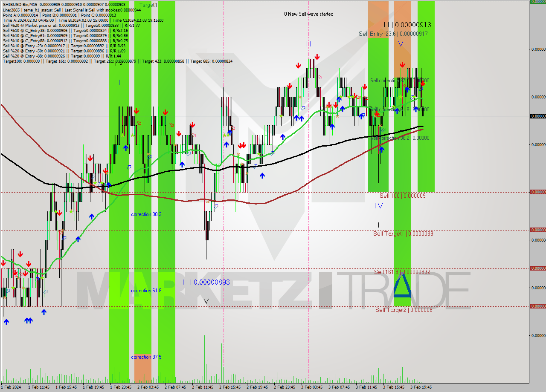This screenshot has height=392, width=546.
Task: Select the '3 Feb 15:45' time axis label
Action: tap(394, 387)
